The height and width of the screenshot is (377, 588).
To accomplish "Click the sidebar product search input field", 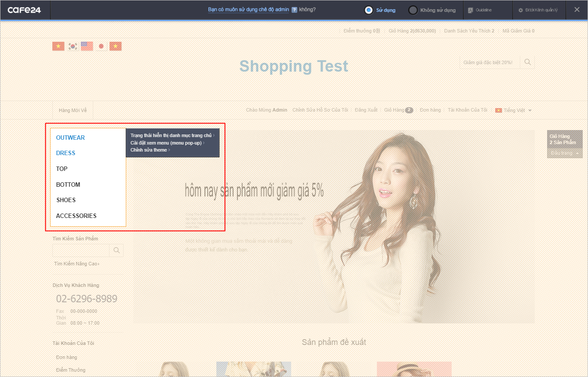I will tap(80, 250).
